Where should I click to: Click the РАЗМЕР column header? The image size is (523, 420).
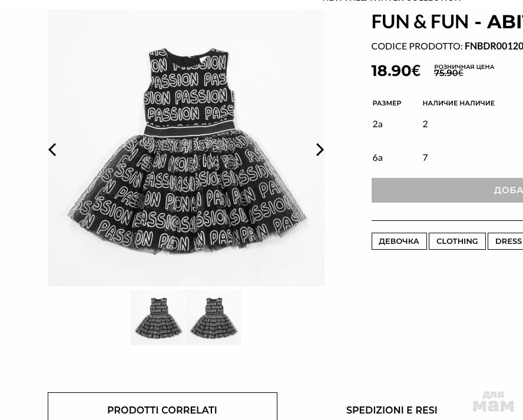(x=387, y=103)
